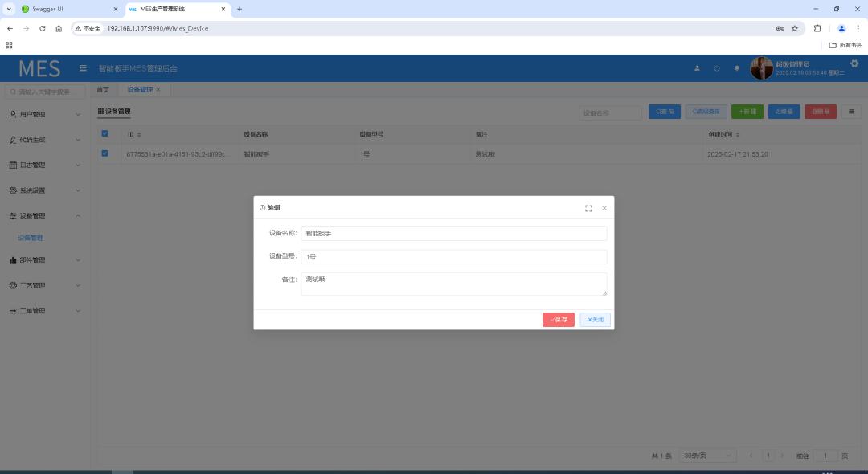Sort the table by ID column
The height and width of the screenshot is (474, 868).
click(139, 134)
